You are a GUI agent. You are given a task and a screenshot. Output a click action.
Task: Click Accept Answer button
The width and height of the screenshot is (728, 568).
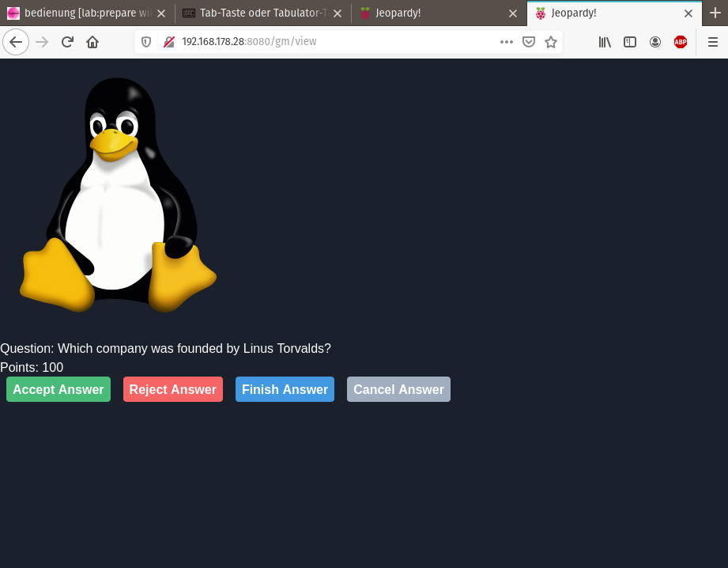click(58, 389)
